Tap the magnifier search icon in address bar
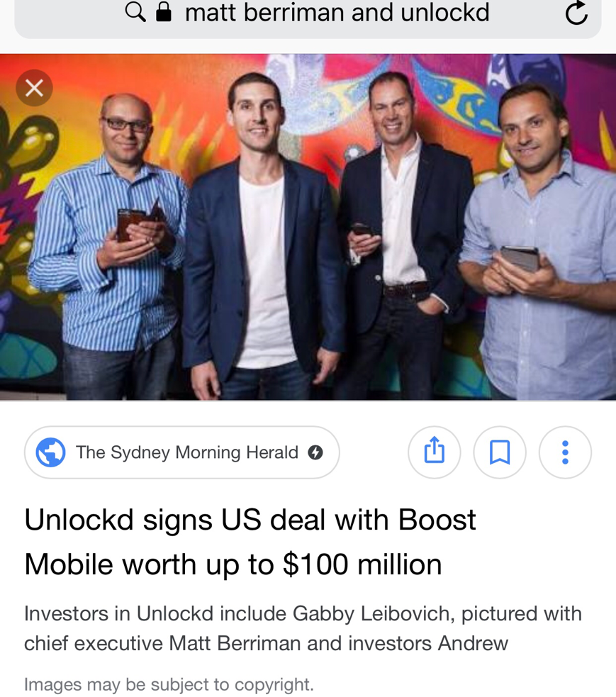This screenshot has width=616, height=697. [x=135, y=11]
